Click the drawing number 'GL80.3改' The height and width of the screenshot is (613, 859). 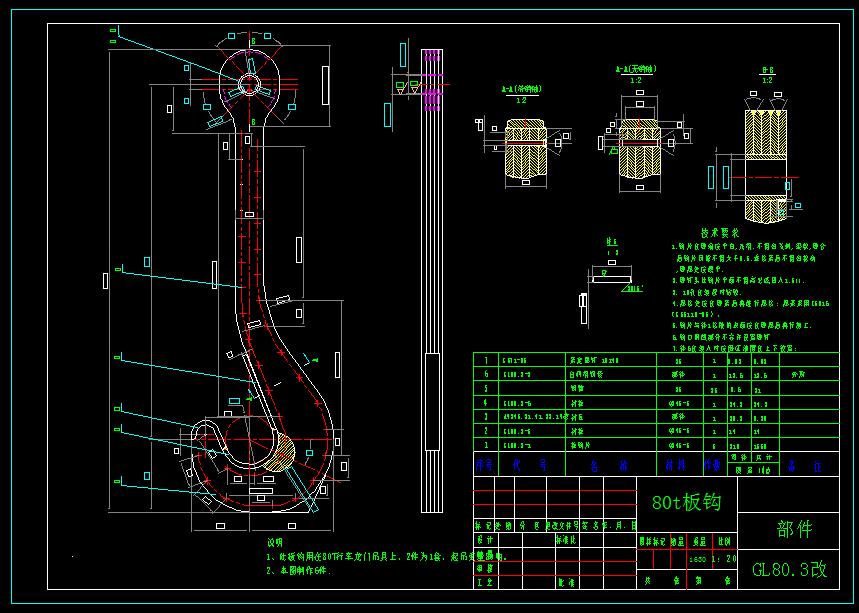pyautogui.click(x=789, y=570)
